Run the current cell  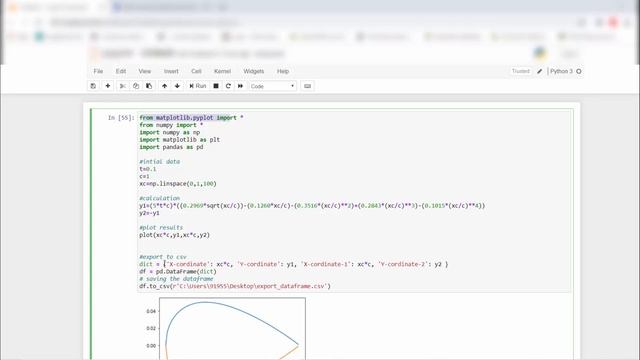[x=198, y=86]
